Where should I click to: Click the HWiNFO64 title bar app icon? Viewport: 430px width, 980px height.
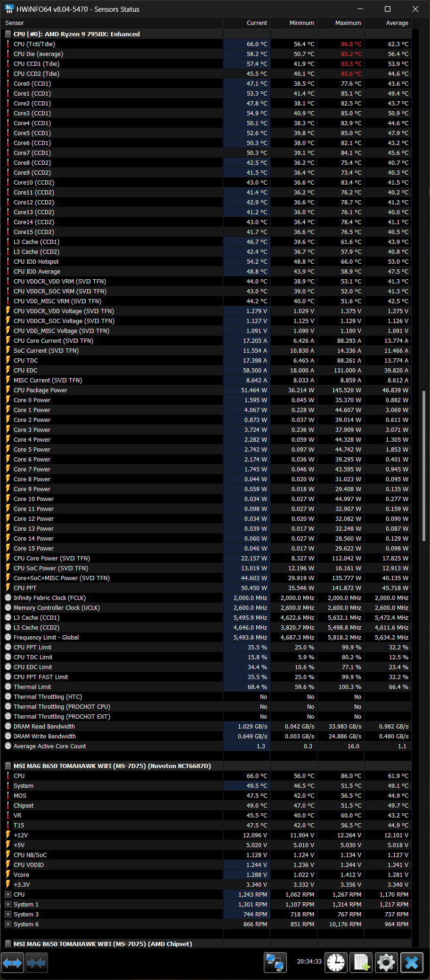tap(9, 9)
